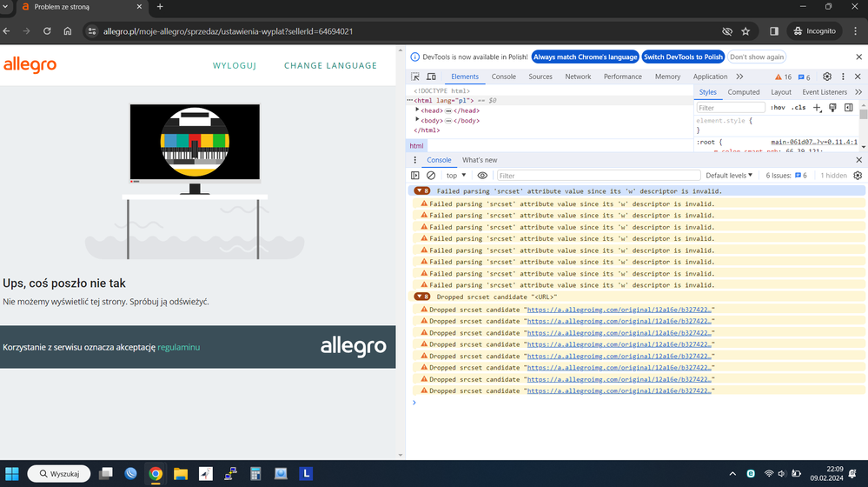The height and width of the screenshot is (487, 868).
Task: Select the inspect element picker icon
Action: [x=415, y=77]
